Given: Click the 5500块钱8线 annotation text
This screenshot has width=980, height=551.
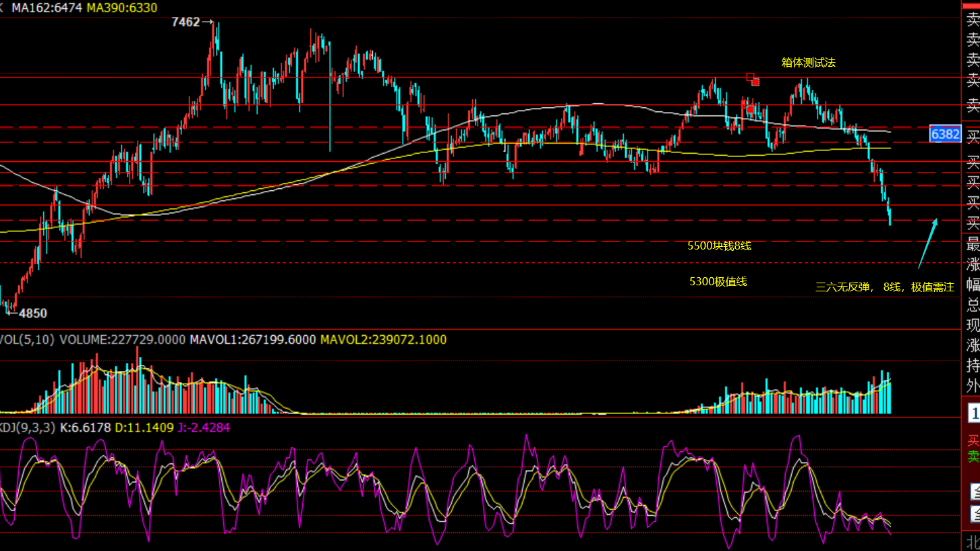Looking at the screenshot, I should 719,246.
